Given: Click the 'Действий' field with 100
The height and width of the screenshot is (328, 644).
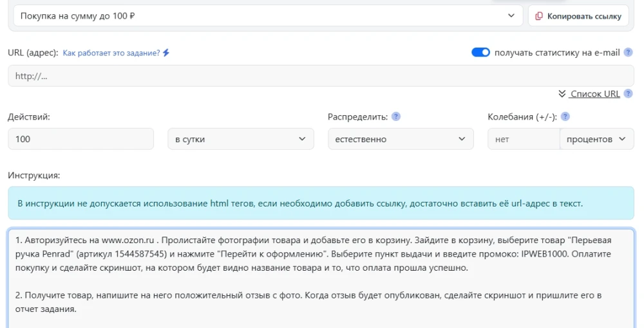Looking at the screenshot, I should tap(81, 139).
